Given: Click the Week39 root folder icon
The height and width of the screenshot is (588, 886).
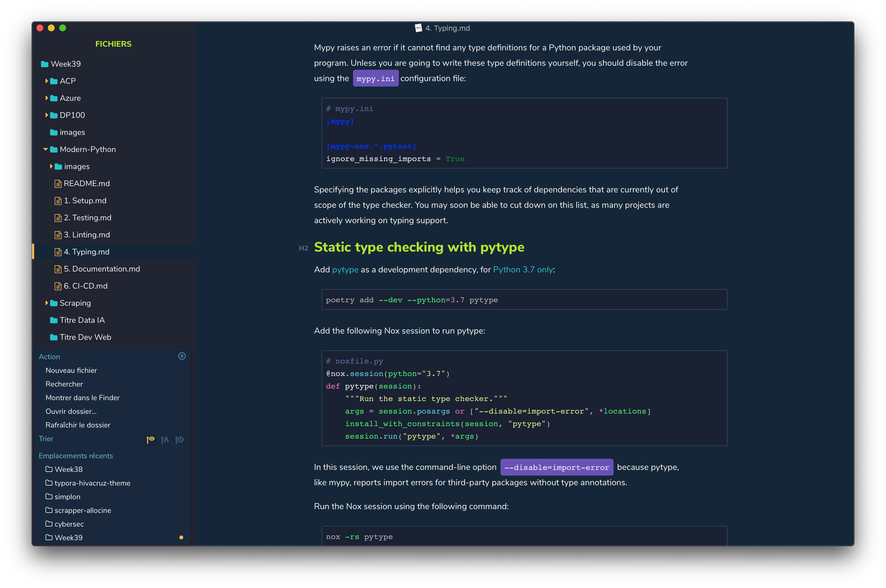Looking at the screenshot, I should click(45, 64).
